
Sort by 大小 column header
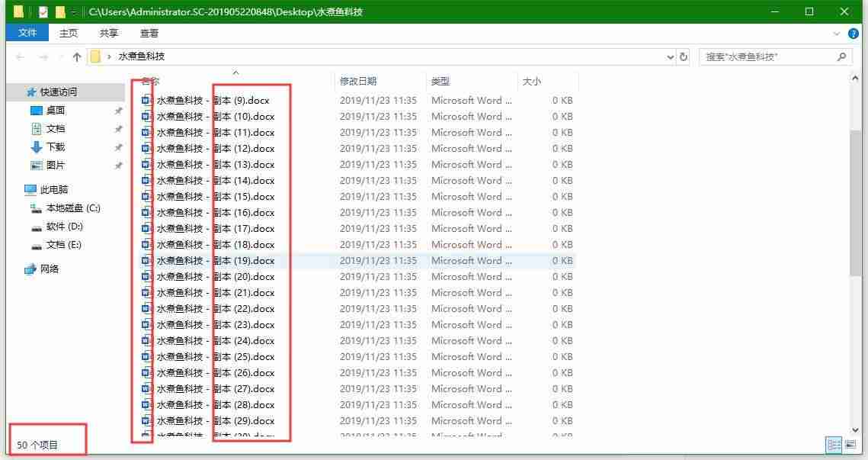(531, 82)
